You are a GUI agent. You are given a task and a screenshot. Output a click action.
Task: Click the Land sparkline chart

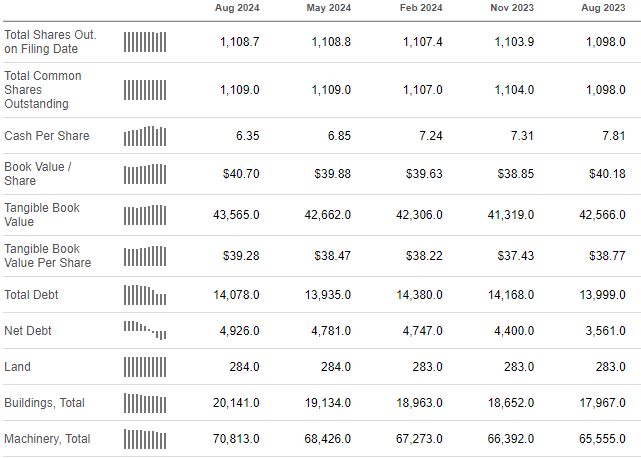tap(145, 367)
